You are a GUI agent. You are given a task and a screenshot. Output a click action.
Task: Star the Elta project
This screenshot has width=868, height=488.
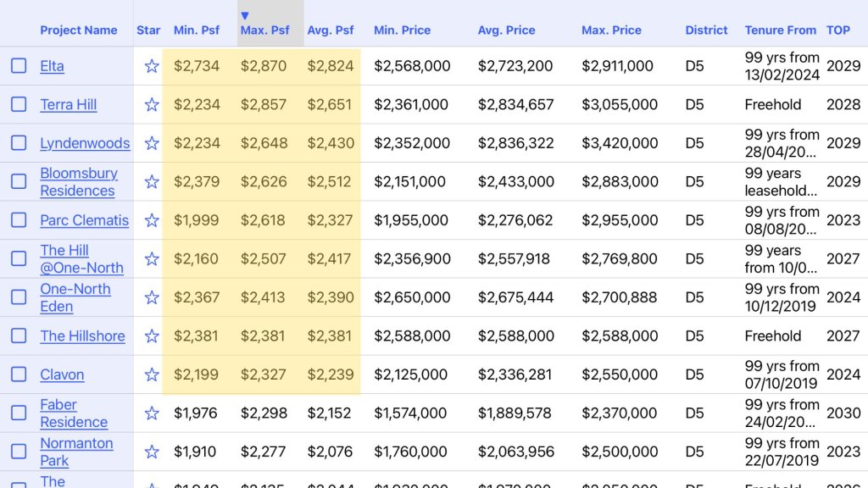coord(152,66)
